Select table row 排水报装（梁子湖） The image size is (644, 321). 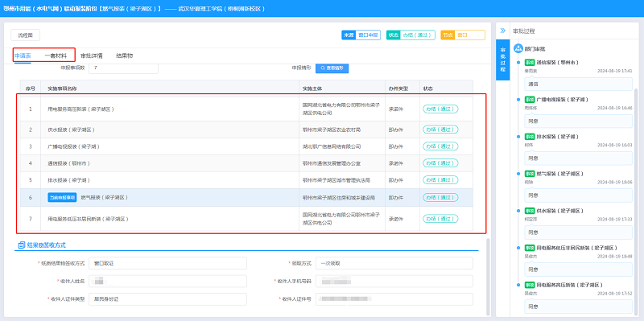(246, 180)
